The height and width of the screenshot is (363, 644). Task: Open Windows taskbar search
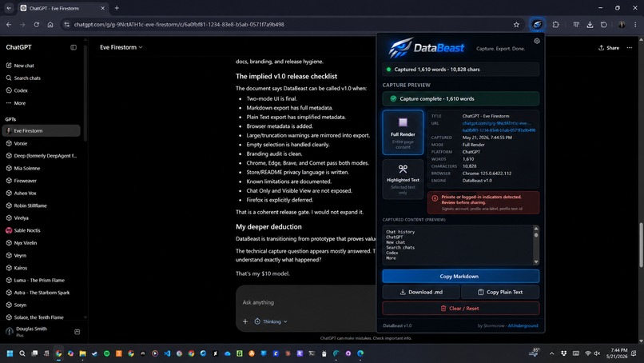pos(22,353)
